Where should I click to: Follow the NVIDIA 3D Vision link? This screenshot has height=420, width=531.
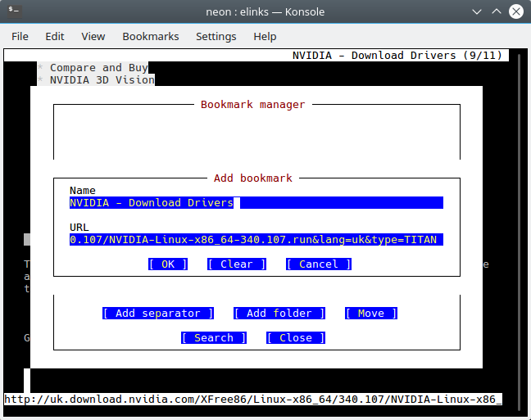click(x=102, y=80)
